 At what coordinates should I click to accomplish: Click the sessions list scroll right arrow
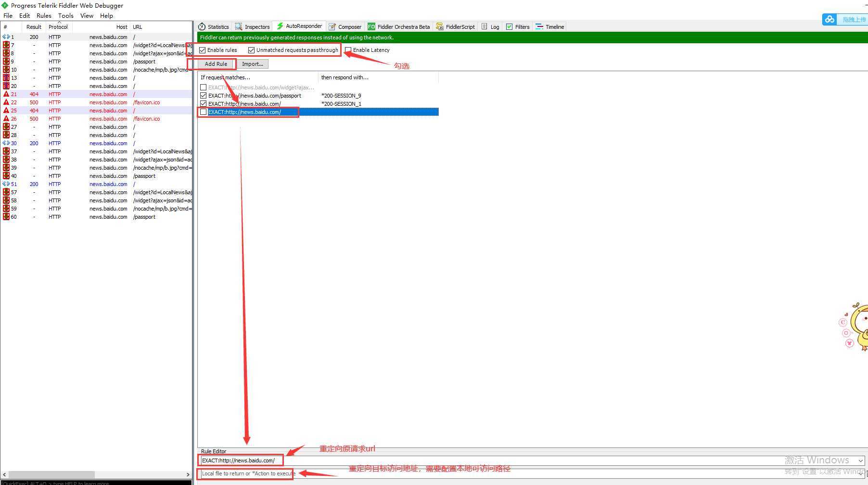188,474
